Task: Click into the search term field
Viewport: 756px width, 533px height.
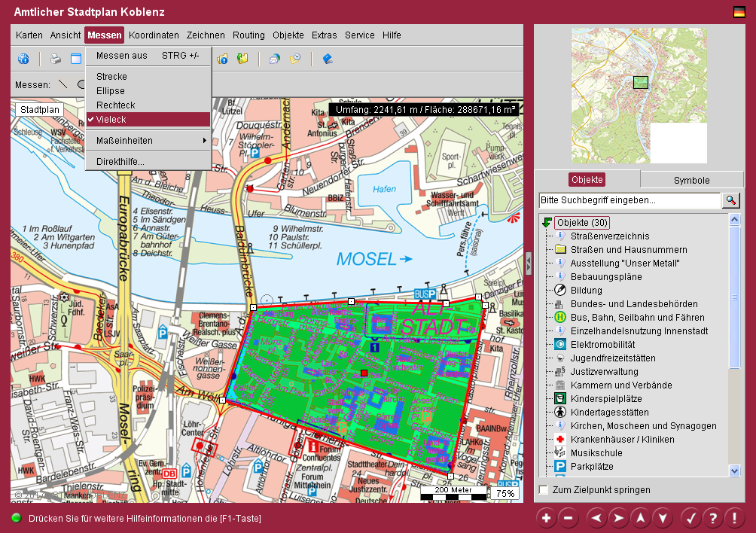Action: coord(629,201)
